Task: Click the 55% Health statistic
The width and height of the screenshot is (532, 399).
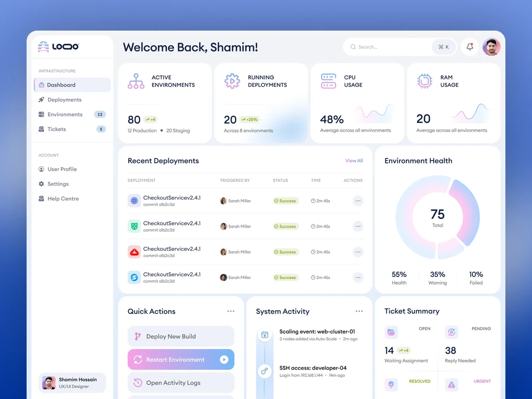Action: (x=399, y=278)
